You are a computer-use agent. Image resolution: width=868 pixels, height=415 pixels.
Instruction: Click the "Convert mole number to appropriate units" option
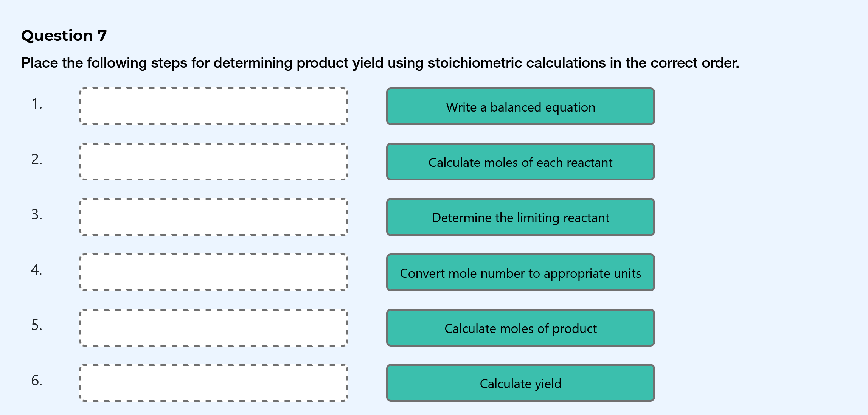(520, 273)
